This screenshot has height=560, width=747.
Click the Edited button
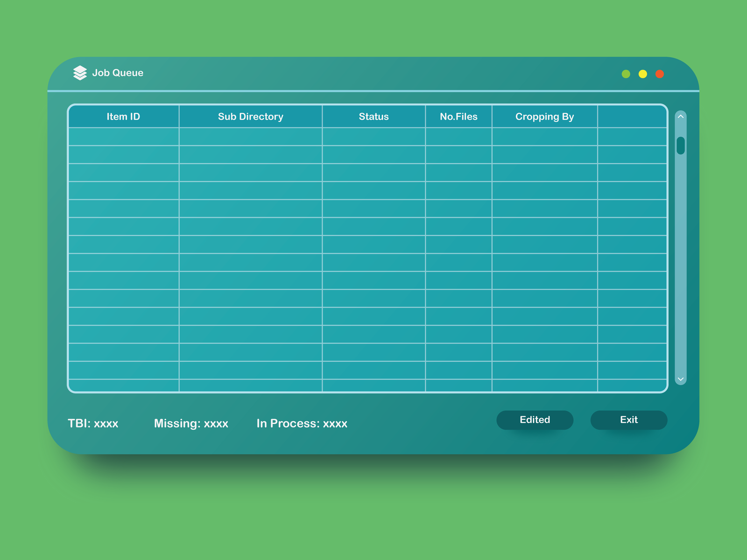[535, 420]
